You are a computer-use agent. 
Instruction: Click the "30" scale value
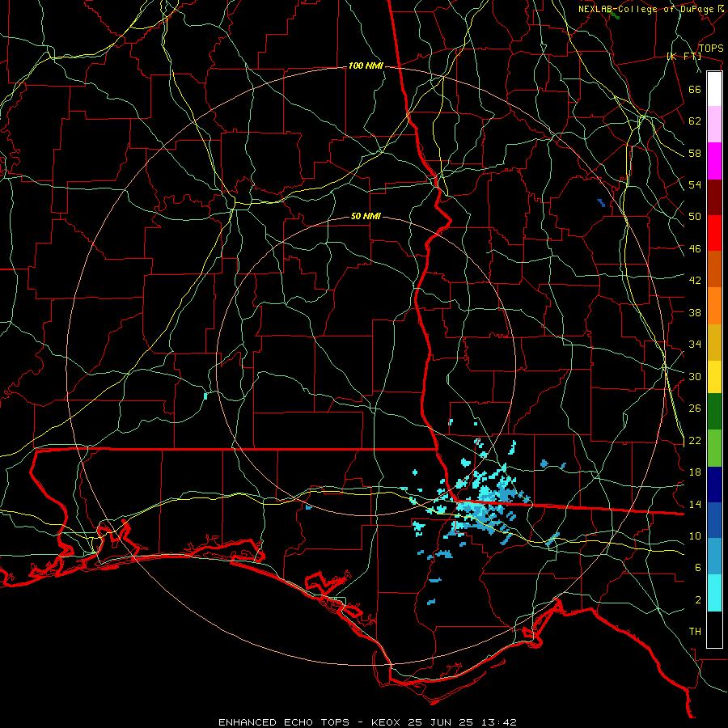[695, 376]
